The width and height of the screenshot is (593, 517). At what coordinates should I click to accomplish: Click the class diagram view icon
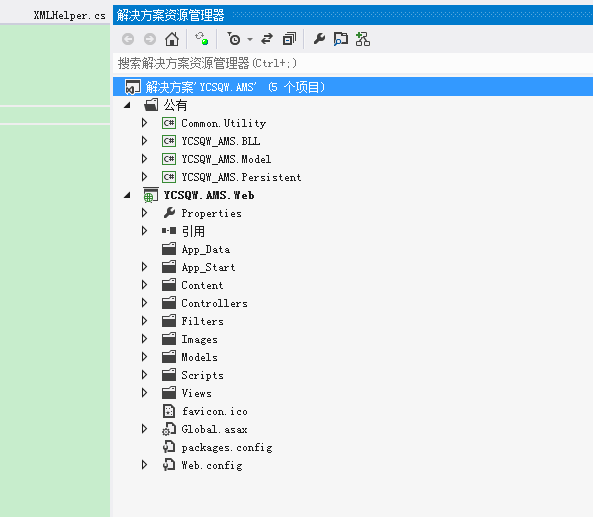coord(363,39)
